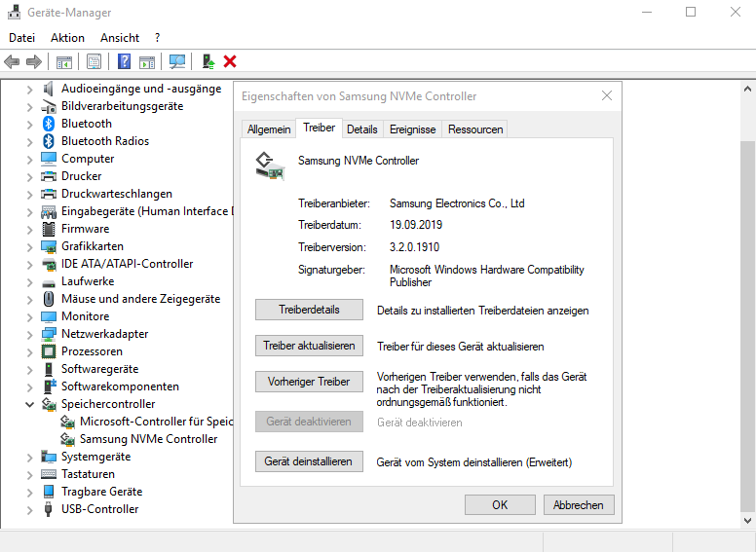Open the Ansicht menu
The height and width of the screenshot is (552, 756).
click(120, 38)
